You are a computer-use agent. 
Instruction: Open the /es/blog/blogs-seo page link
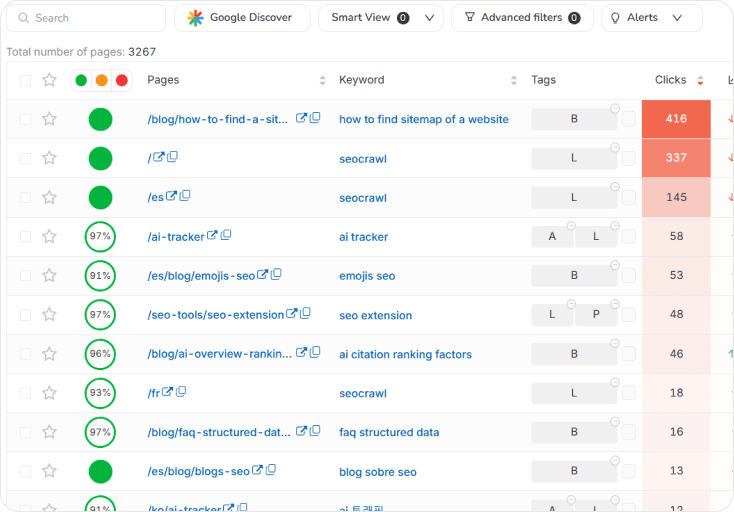(198, 471)
